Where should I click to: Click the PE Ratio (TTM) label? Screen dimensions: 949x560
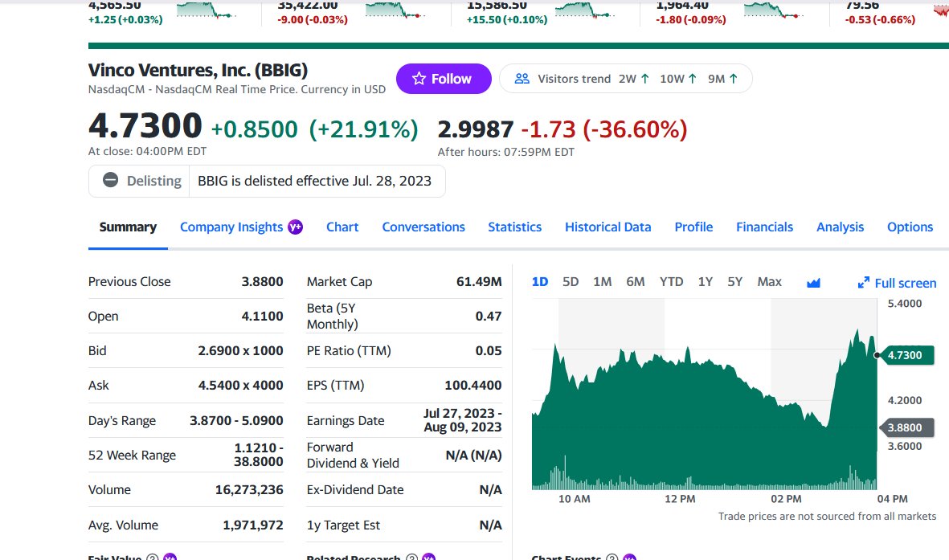point(349,350)
